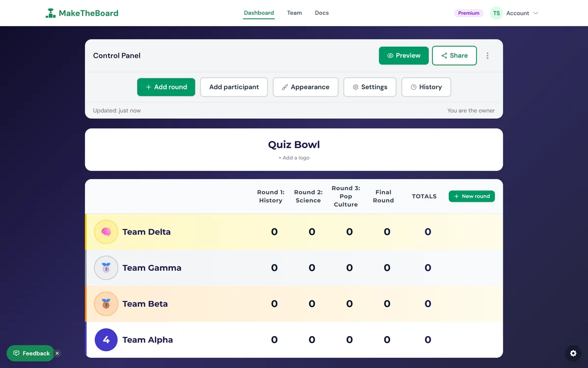Expand the Account dropdown chevron
The width and height of the screenshot is (588, 368).
pyautogui.click(x=536, y=13)
